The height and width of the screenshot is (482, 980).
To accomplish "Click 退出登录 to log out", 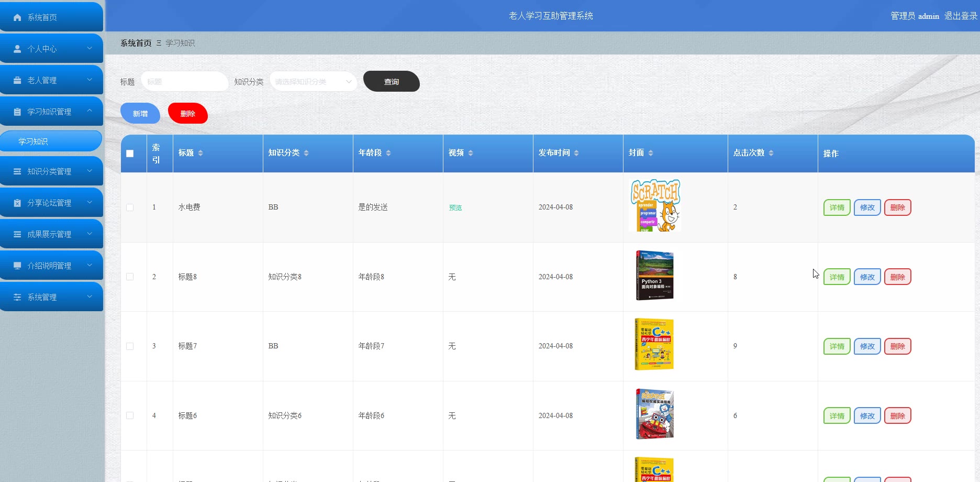I will click(961, 16).
